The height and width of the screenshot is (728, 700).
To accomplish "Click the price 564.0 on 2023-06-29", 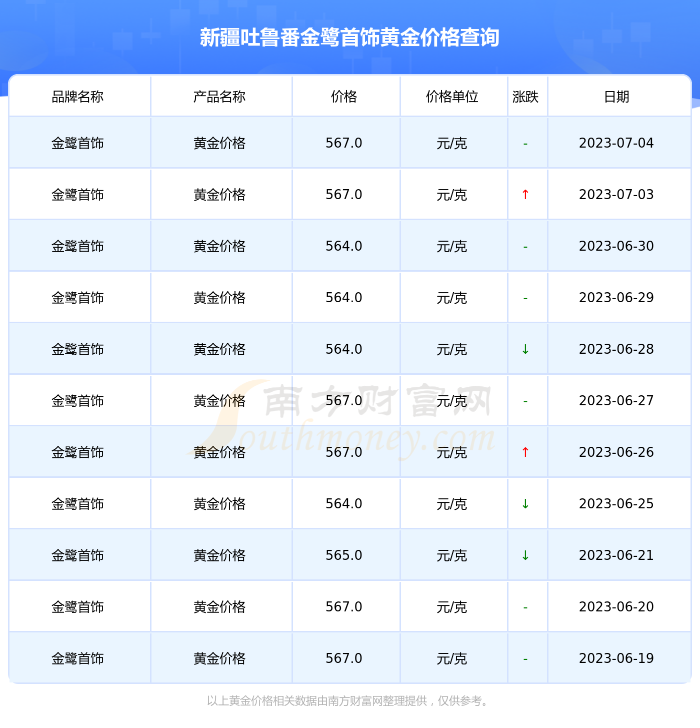I will click(344, 298).
